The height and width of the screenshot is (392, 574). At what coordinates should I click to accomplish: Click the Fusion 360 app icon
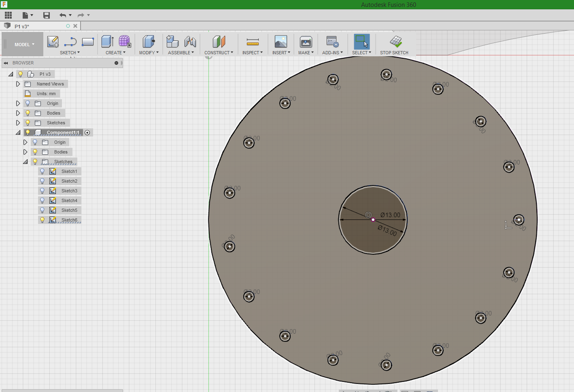4,4
